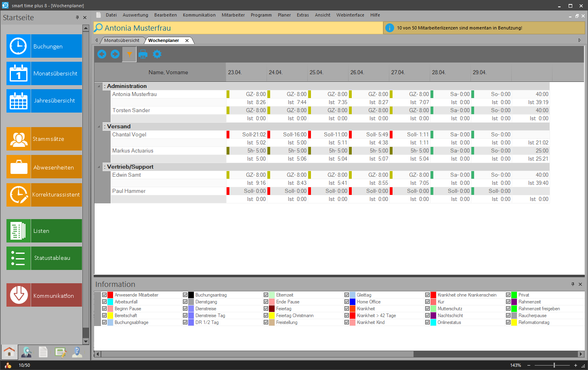Uncheck the Anwesende Mitarbeiter checkbox

105,295
